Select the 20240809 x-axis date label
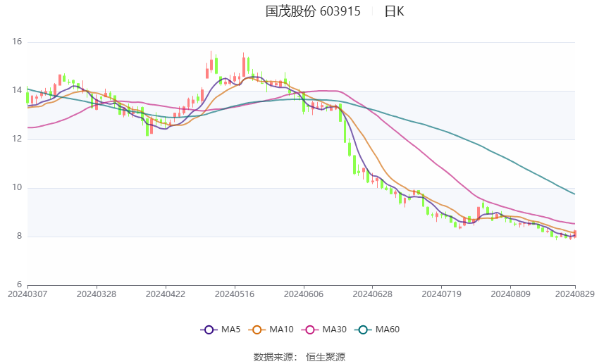 pyautogui.click(x=510, y=294)
